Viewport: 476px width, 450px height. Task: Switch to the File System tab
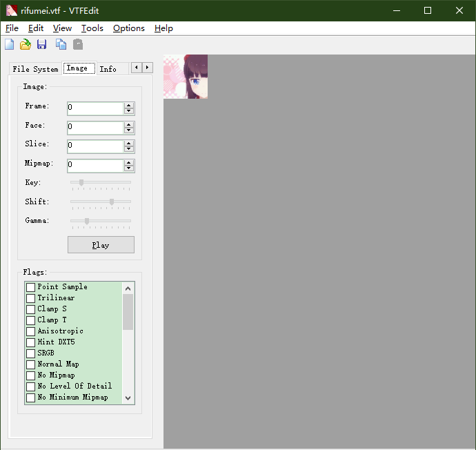35,69
